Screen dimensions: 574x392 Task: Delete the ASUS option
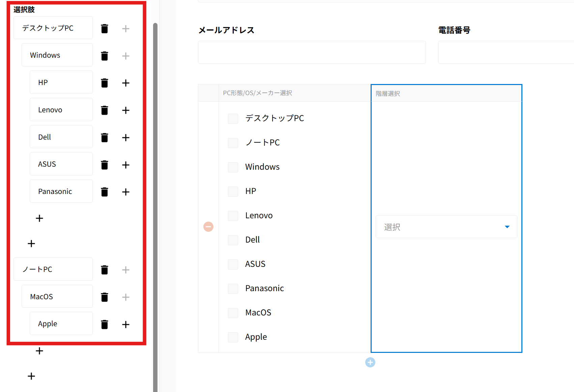tap(105, 165)
